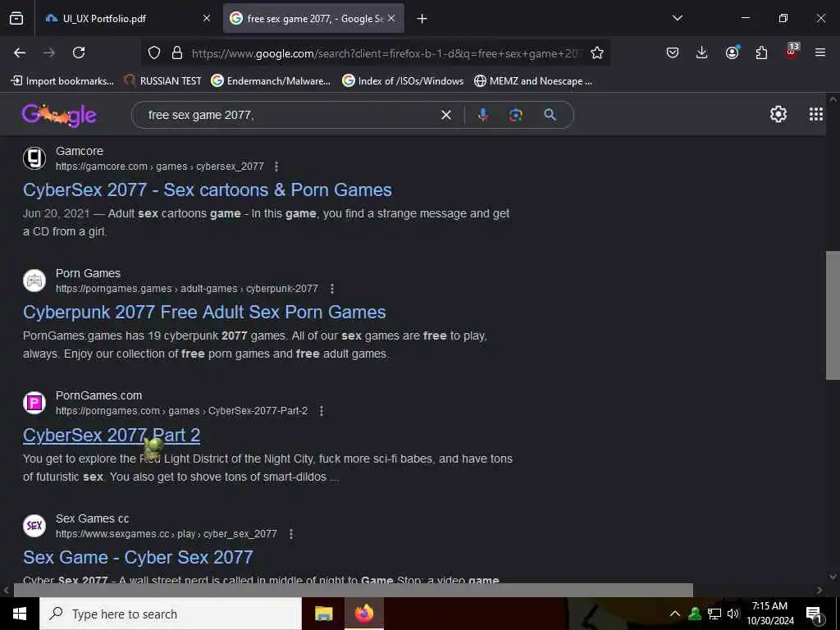Open Cyberpunk 2077 Free Adult result link
Screen dimensions: 840x630
click(204, 313)
